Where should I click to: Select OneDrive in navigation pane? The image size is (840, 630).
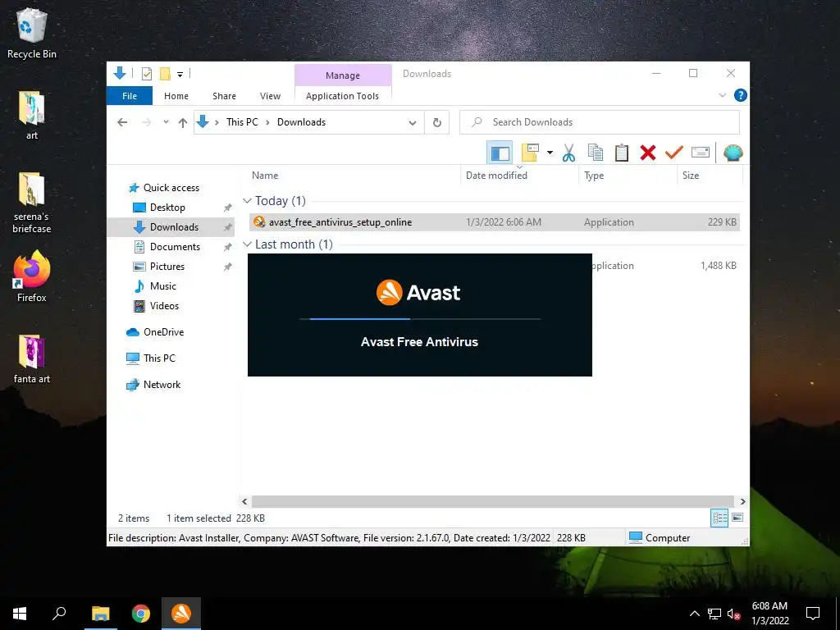[x=155, y=332]
